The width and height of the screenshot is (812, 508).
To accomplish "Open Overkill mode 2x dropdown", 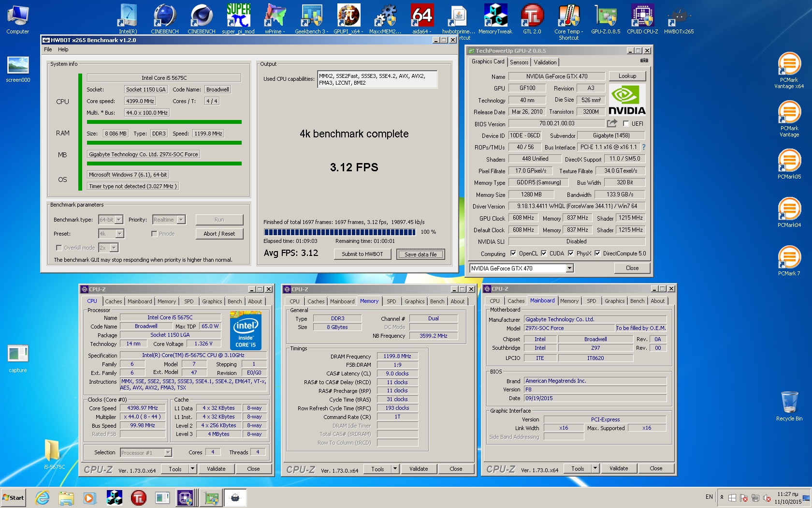I will tap(108, 248).
